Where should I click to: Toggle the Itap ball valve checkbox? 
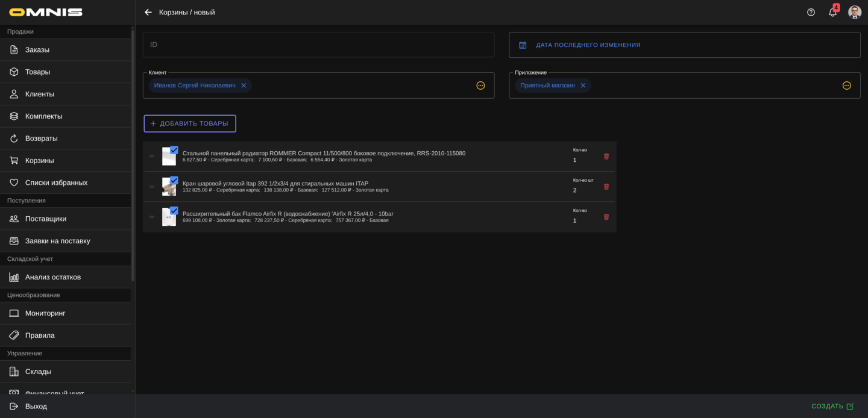[174, 180]
